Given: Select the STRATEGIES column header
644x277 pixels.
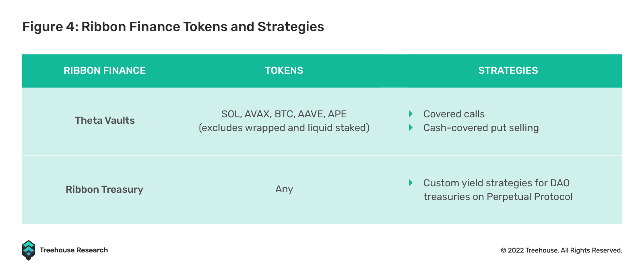Looking at the screenshot, I should [x=508, y=71].
